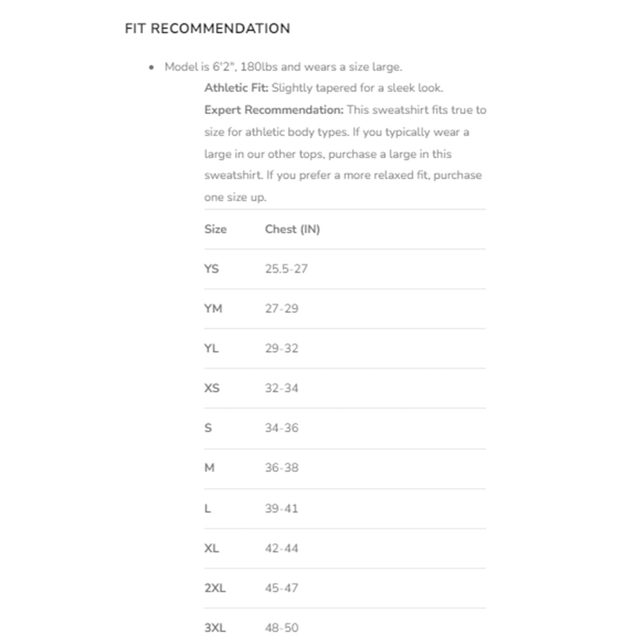Image resolution: width=644 pixels, height=644 pixels.
Task: Click the Size column header
Action: click(x=216, y=229)
